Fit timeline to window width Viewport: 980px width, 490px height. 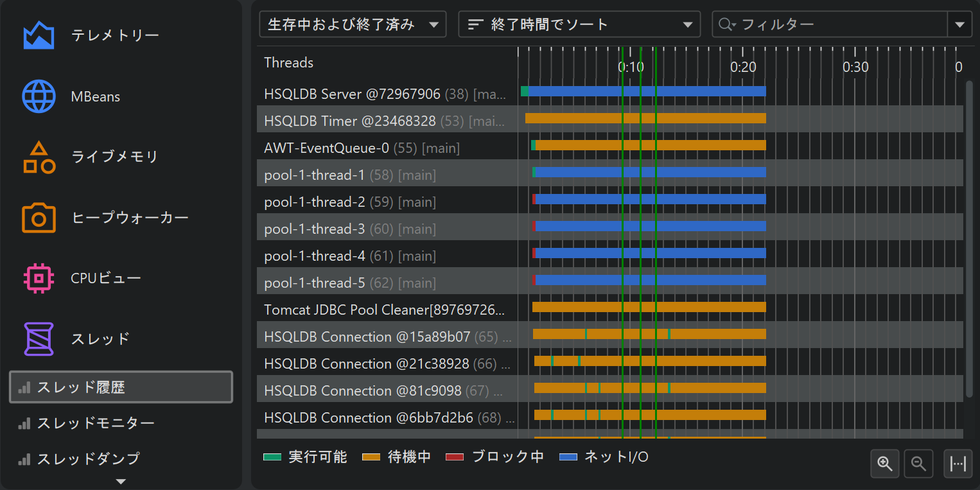(x=958, y=464)
